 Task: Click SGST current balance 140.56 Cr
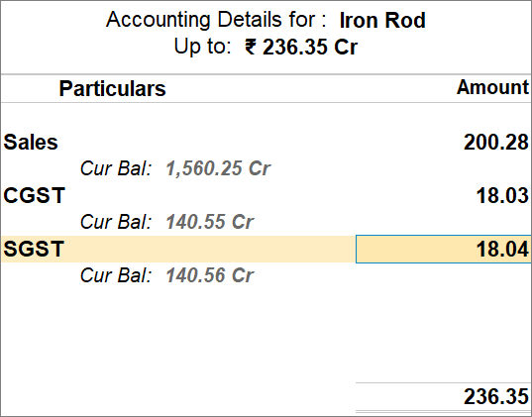tap(210, 275)
